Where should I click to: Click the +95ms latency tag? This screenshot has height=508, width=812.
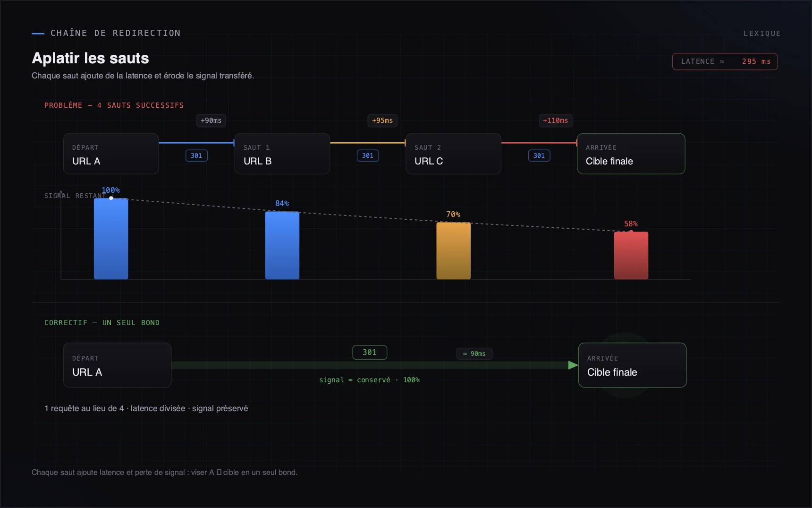pos(382,121)
